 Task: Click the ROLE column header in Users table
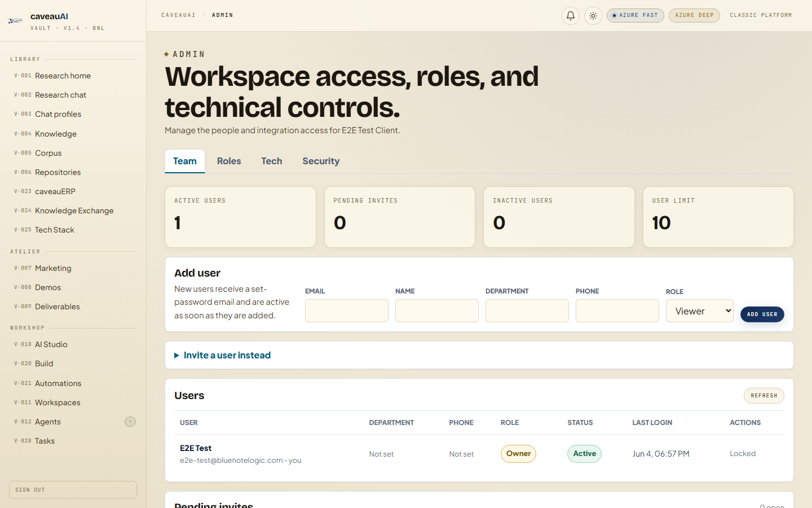[510, 423]
